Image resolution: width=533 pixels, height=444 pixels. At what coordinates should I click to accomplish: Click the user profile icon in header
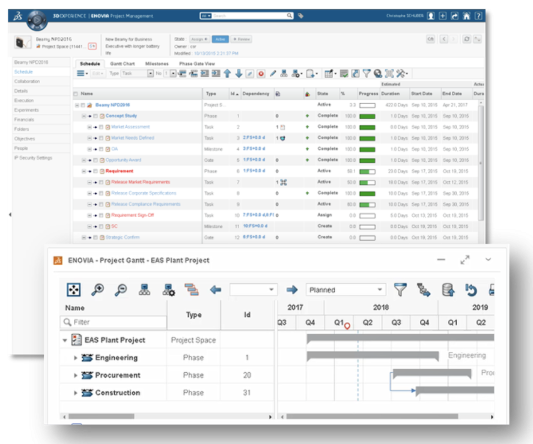click(431, 16)
